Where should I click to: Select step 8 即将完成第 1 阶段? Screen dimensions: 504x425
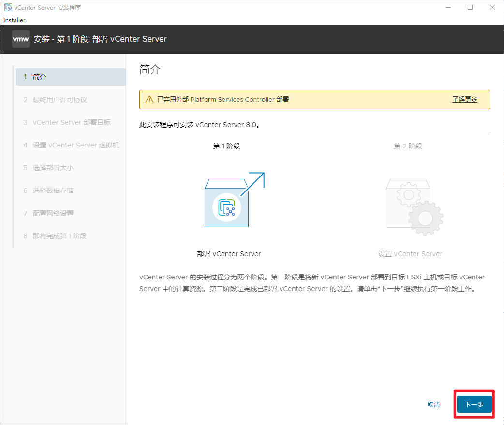coord(59,236)
